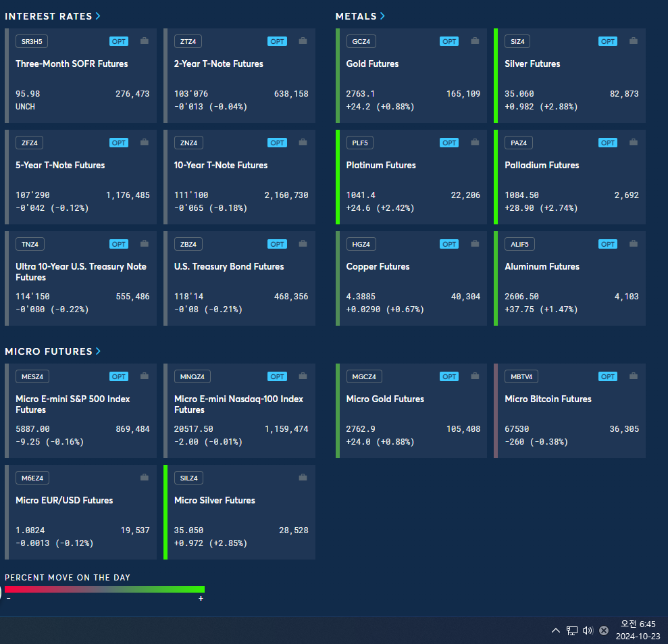Image resolution: width=668 pixels, height=644 pixels.
Task: Click the percent move color gradient bar
Action: click(x=105, y=589)
